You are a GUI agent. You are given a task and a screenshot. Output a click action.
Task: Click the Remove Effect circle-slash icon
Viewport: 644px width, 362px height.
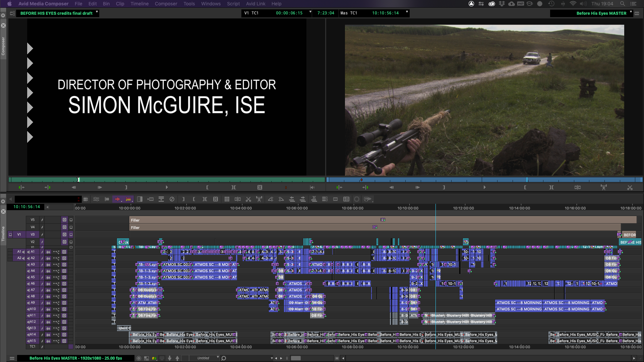pos(172,199)
